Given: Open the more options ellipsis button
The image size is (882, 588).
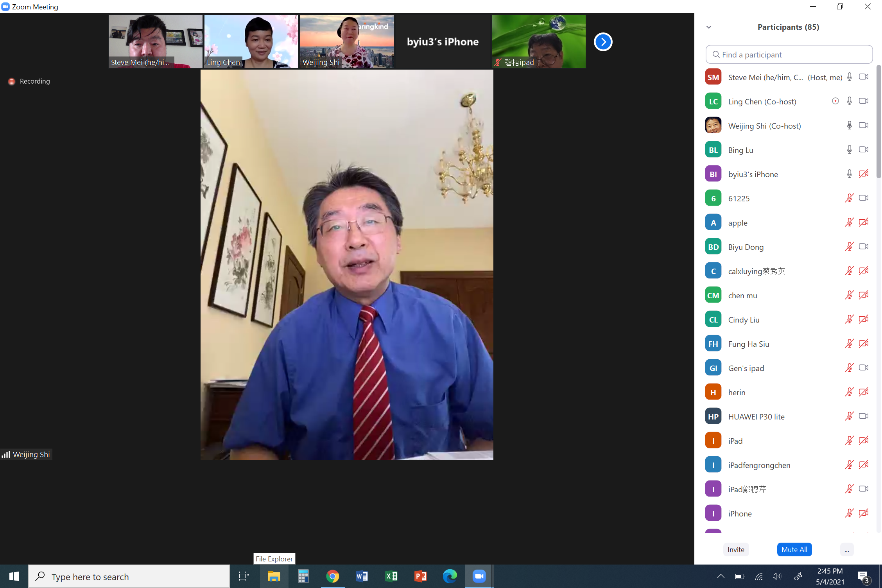Looking at the screenshot, I should (846, 550).
